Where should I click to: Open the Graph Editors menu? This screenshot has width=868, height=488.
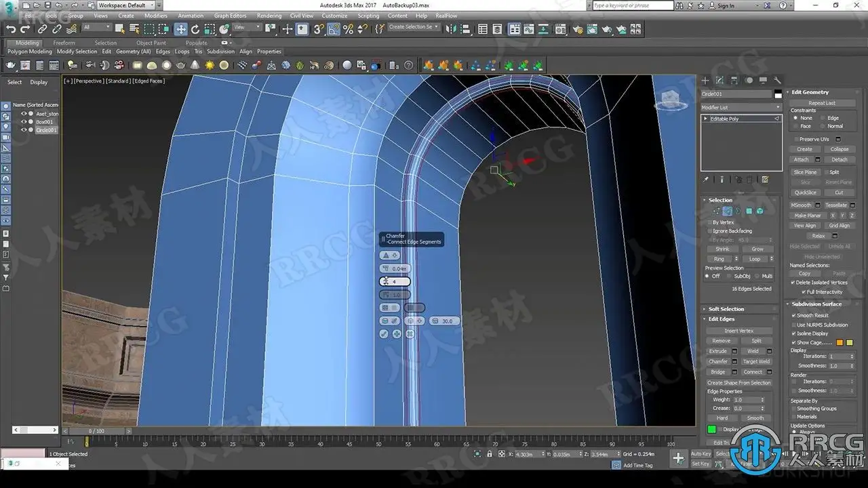pos(230,16)
